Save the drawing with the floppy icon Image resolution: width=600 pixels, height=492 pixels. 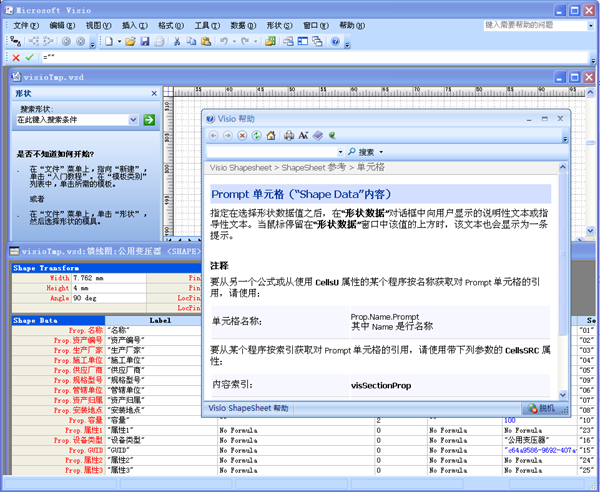[x=145, y=41]
